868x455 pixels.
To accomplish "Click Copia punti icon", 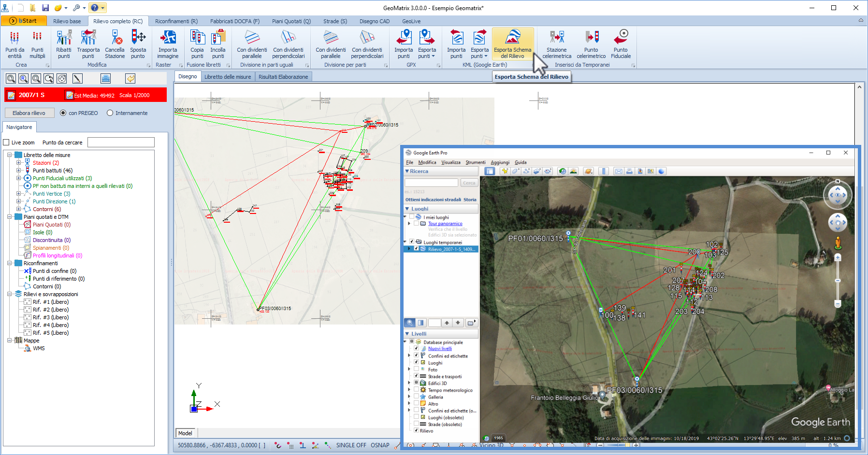I will coord(197,44).
